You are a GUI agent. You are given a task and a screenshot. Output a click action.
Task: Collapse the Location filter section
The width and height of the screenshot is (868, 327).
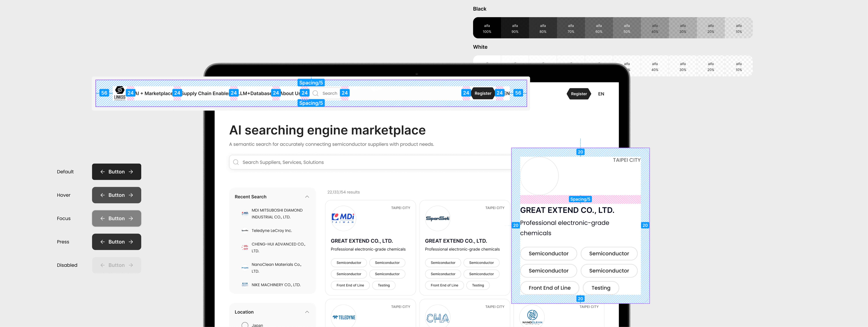[x=307, y=312]
